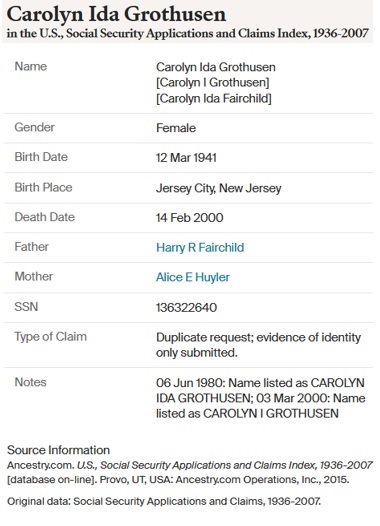Select the Name field label
This screenshot has height=526, width=380.
31,66
